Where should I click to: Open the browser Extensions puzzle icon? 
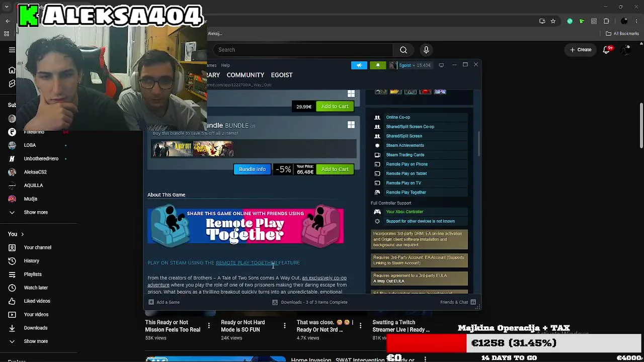606,21
